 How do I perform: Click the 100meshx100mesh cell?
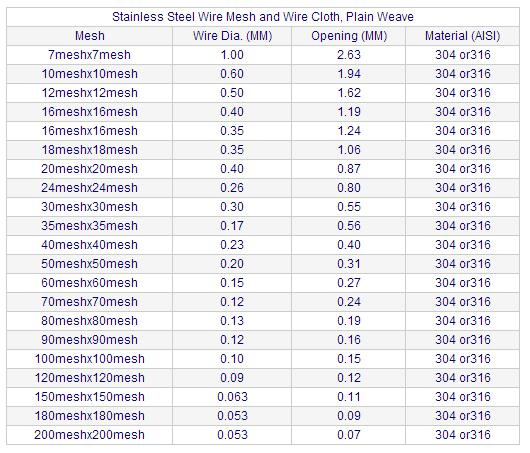pos(90,359)
